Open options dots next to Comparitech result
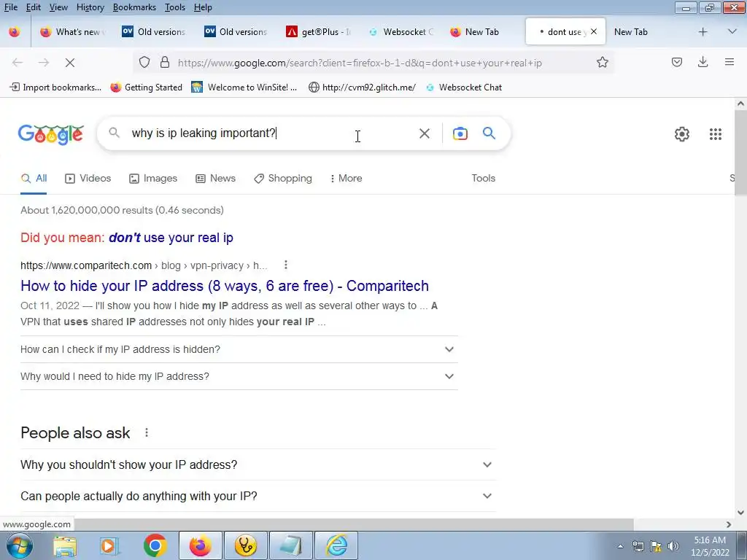Viewport: 747px width, 560px height. click(x=285, y=265)
